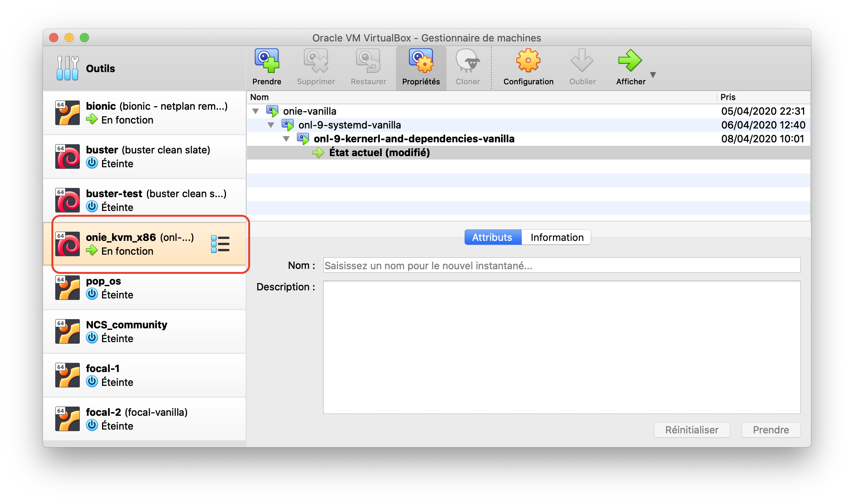Collapse the onl-9-kernerl-and-dependencies-vanilla node
The width and height of the screenshot is (854, 504).
click(286, 139)
